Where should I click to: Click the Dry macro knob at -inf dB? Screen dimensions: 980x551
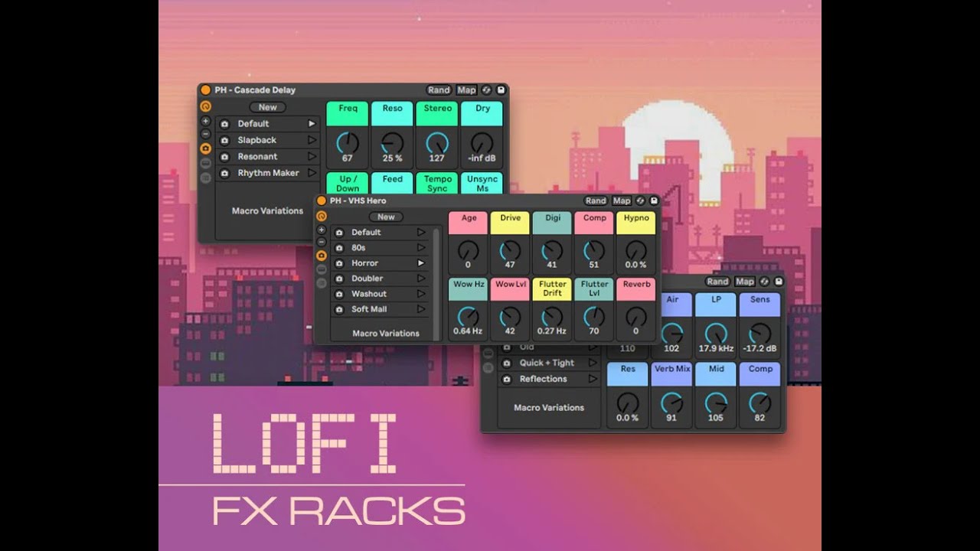coord(482,142)
